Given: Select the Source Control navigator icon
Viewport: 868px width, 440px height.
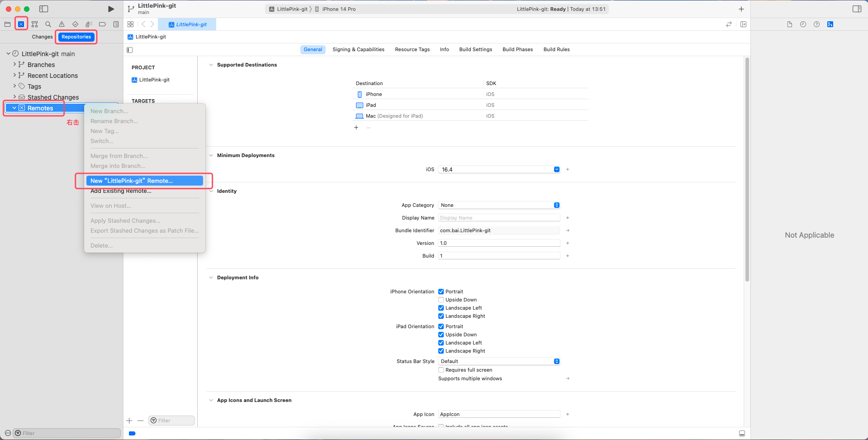Looking at the screenshot, I should point(21,24).
